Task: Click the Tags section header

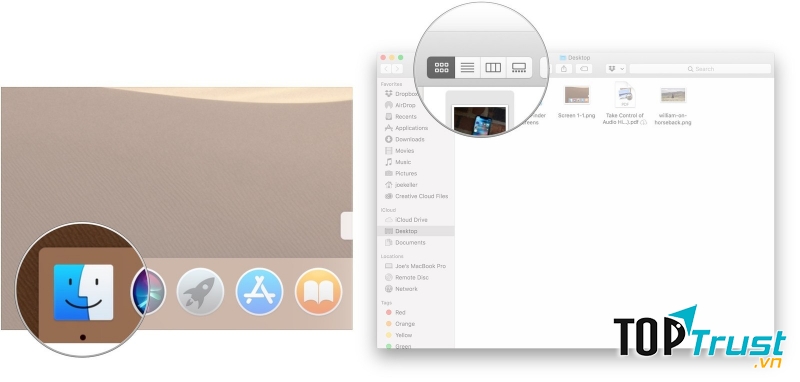Action: [x=386, y=303]
